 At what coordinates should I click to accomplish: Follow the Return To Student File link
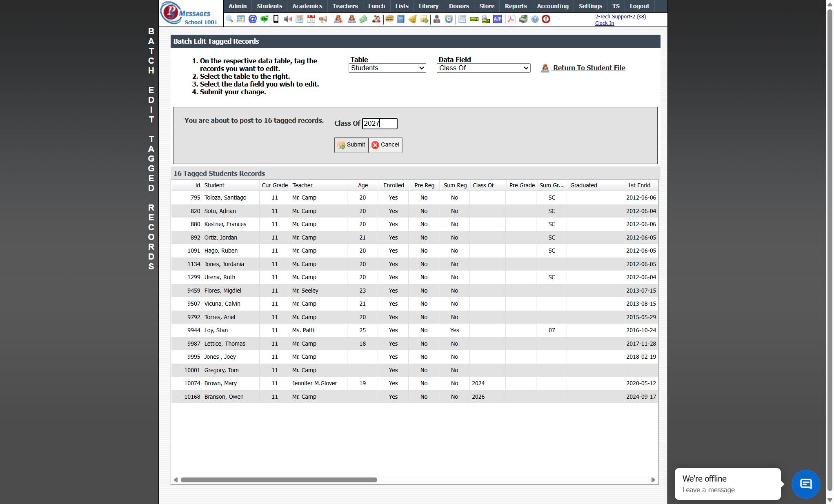coord(589,68)
